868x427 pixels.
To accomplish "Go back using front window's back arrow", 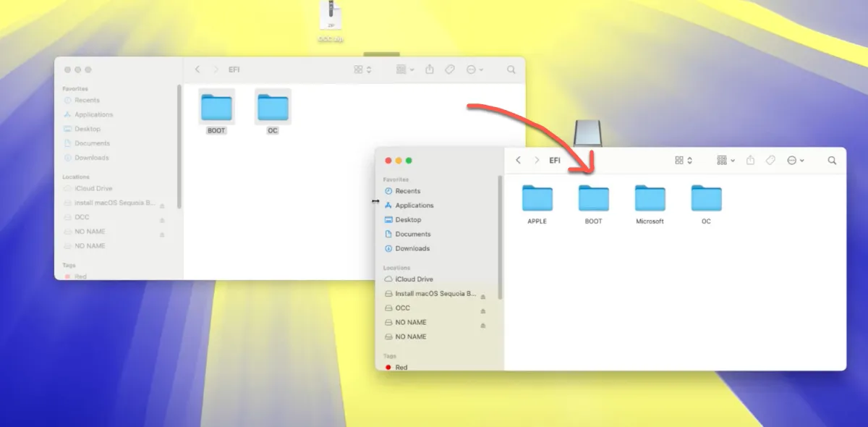I will coord(518,161).
